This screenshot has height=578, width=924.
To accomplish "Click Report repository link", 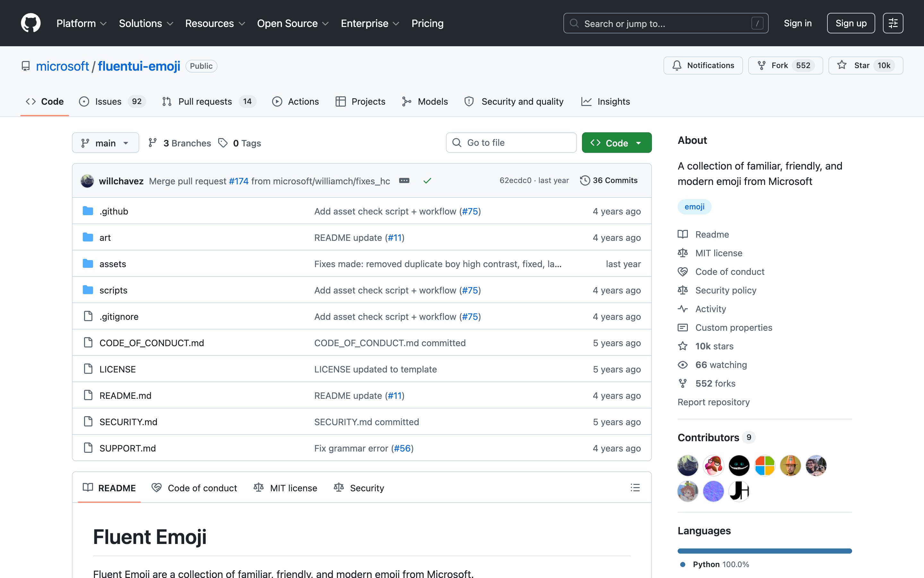I will [713, 402].
